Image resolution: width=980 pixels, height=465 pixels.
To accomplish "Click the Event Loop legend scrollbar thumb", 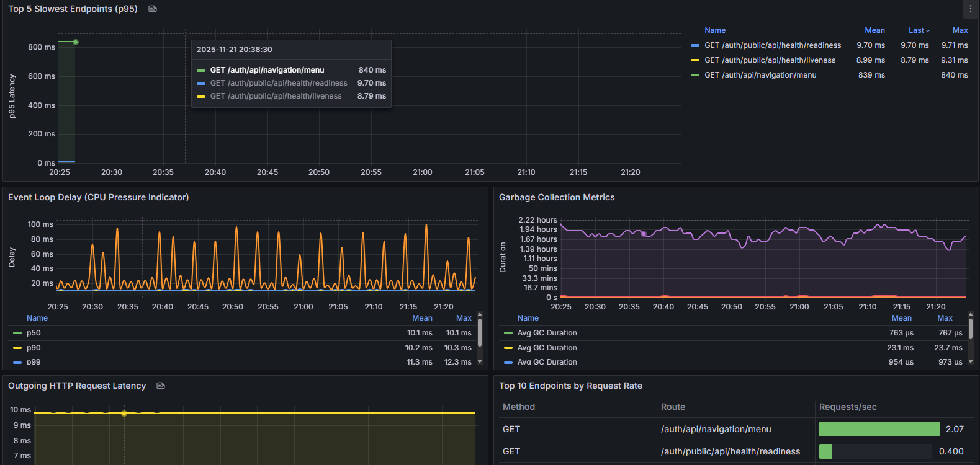I will point(480,333).
